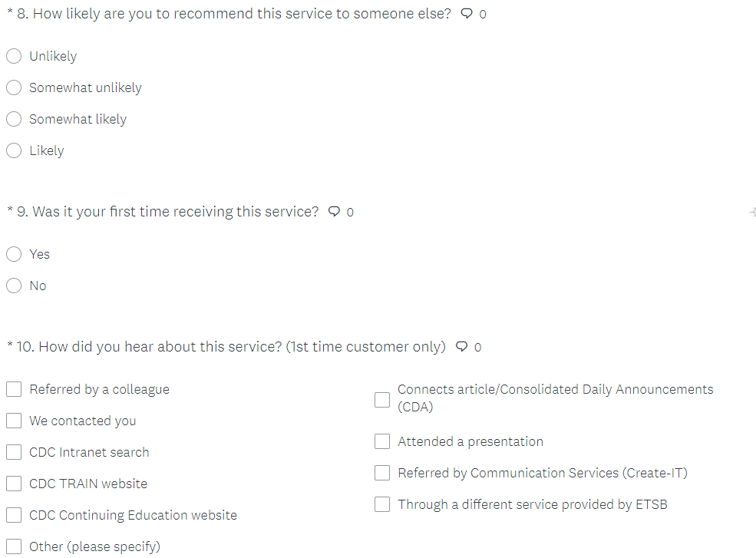Viewport: 756px width, 558px height.
Task: Check Connects article/Consolidated Daily Announcements
Action: point(382,399)
